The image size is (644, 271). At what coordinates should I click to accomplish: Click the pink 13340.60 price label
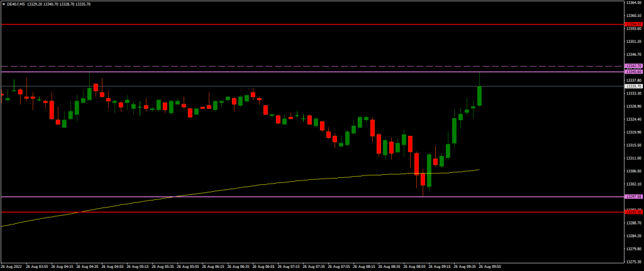633,72
